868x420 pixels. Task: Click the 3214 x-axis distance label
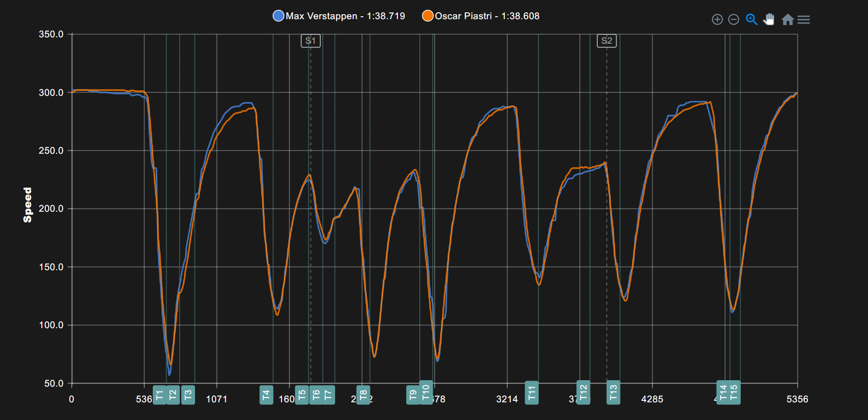pyautogui.click(x=507, y=399)
